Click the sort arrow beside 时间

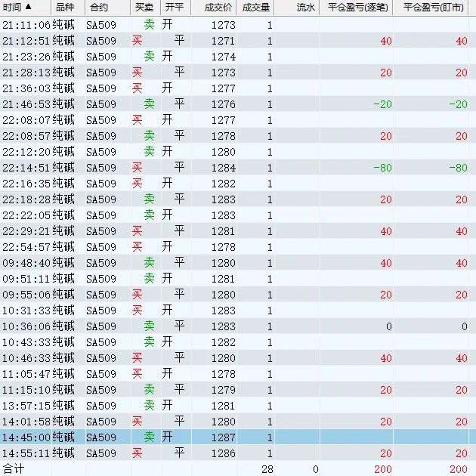click(28, 7)
